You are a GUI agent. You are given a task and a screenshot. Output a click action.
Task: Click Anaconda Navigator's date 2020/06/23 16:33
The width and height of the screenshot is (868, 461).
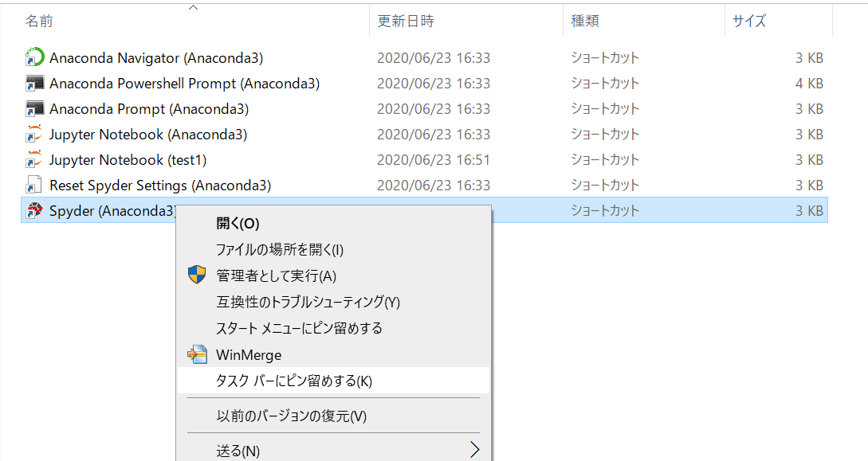click(434, 58)
